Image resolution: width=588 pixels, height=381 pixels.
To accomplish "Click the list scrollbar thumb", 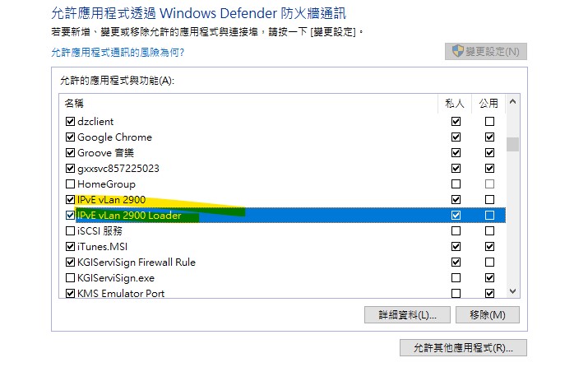I will tap(512, 145).
